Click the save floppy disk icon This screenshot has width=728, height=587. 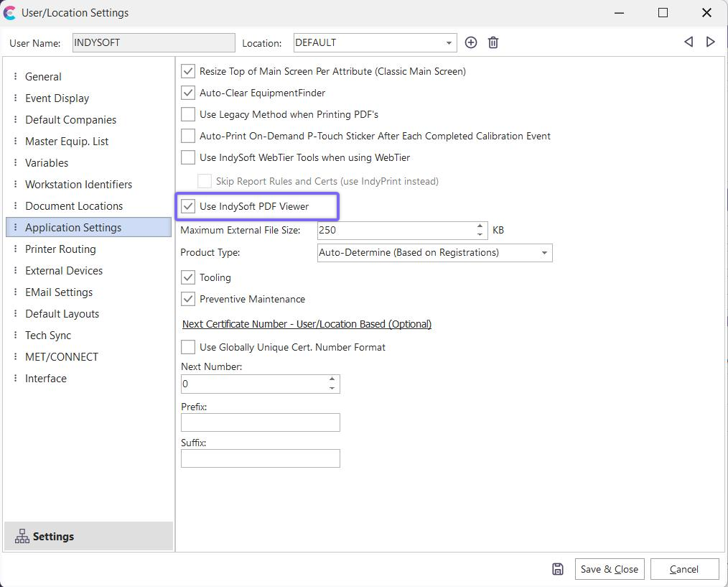coord(558,569)
